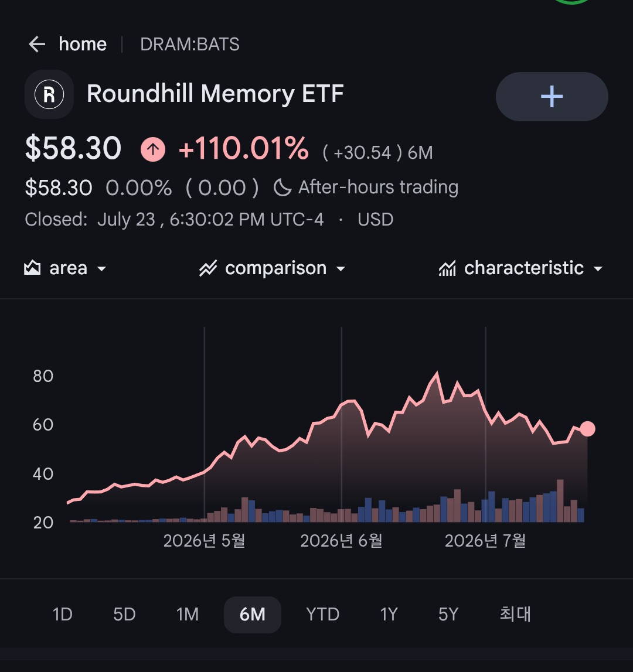633x672 pixels.
Task: Select the 최대 max range
Action: [x=515, y=614]
